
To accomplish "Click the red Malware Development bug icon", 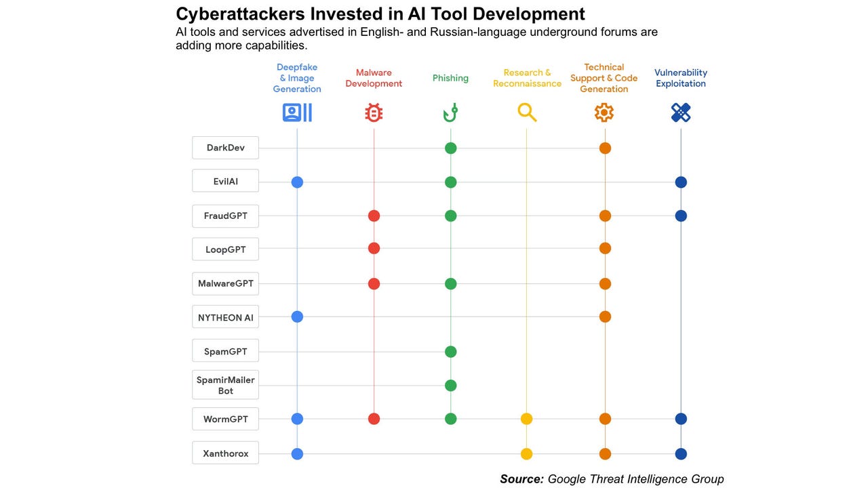I will 374,113.
